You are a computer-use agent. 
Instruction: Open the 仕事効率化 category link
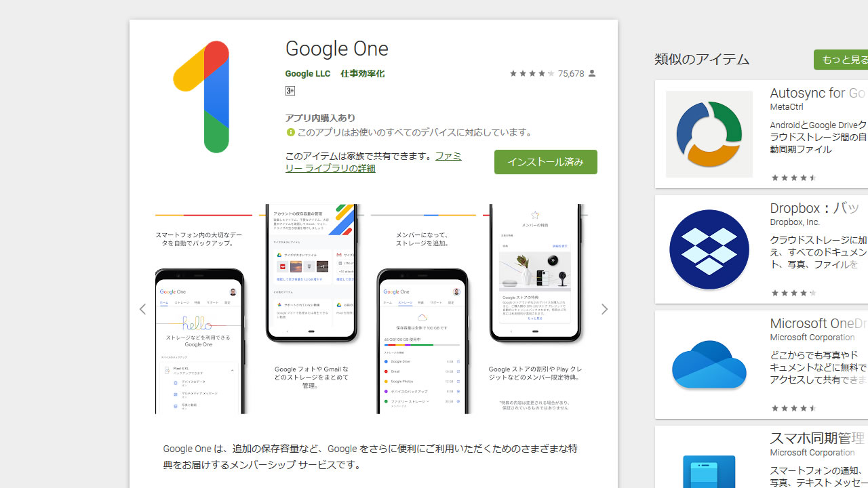(362, 73)
